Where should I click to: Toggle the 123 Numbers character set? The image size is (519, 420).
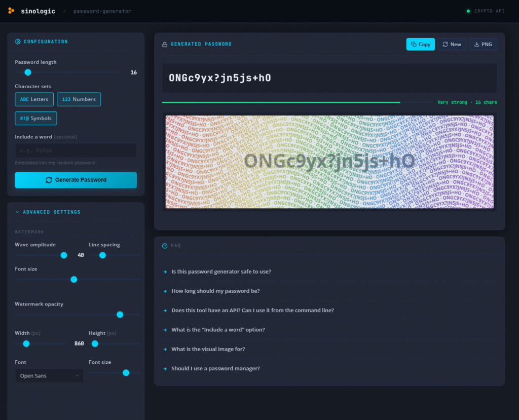click(x=79, y=99)
